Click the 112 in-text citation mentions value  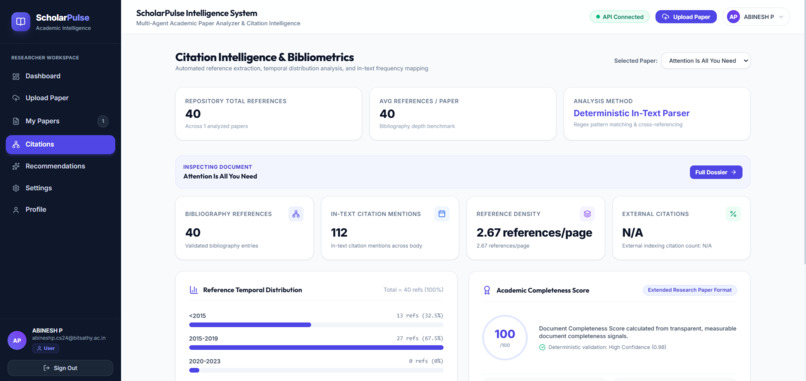coord(339,232)
